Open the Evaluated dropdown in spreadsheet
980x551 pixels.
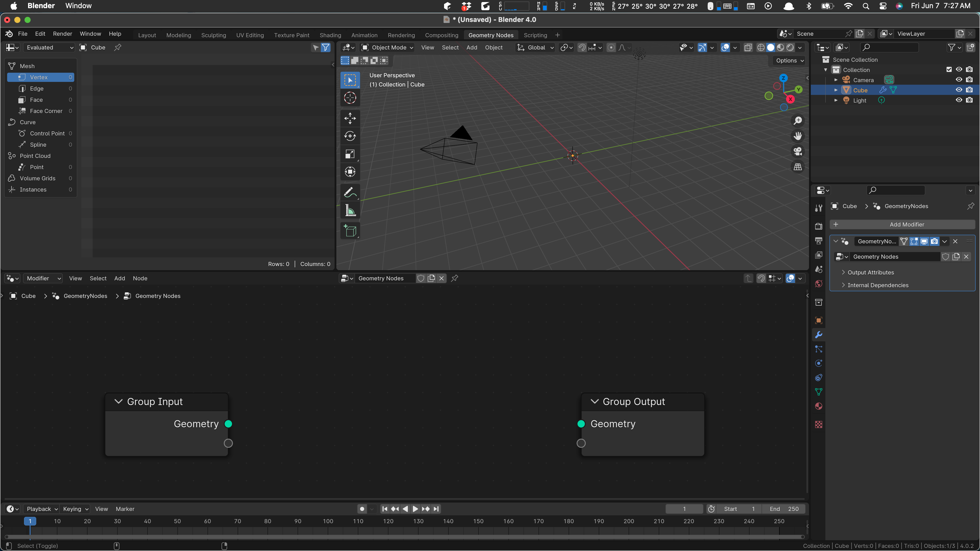(x=49, y=47)
